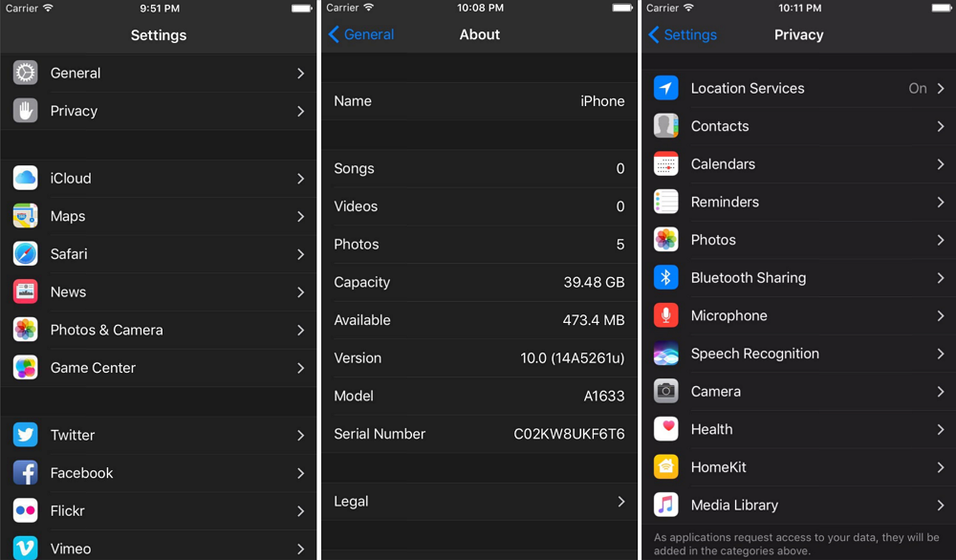Tap the device Name iPhone row
The height and width of the screenshot is (560, 956).
tap(478, 101)
